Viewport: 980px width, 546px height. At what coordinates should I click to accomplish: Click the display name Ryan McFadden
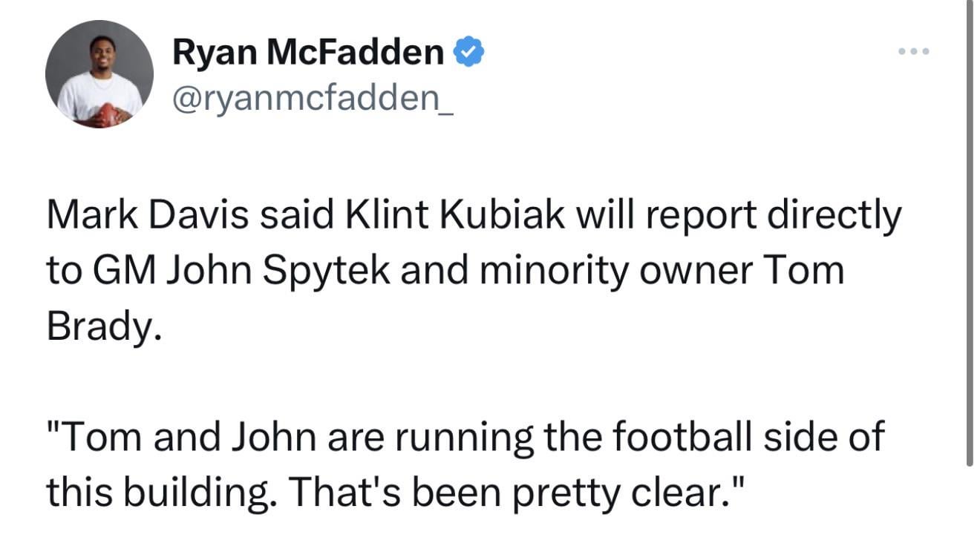(307, 50)
